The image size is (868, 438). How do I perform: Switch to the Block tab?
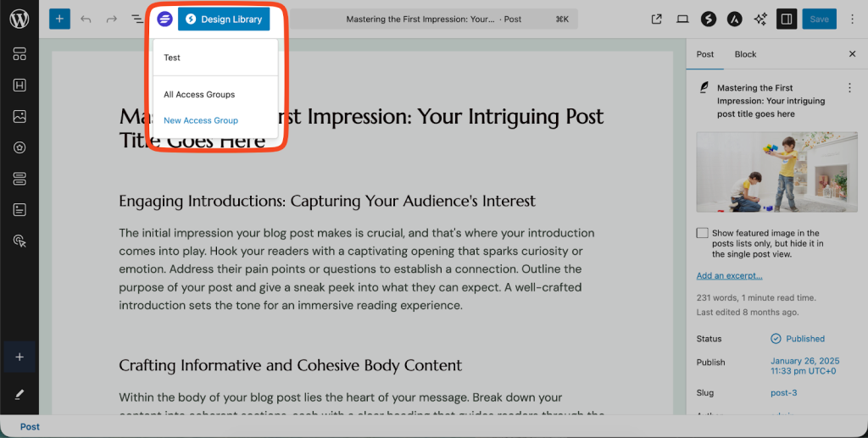tap(745, 54)
